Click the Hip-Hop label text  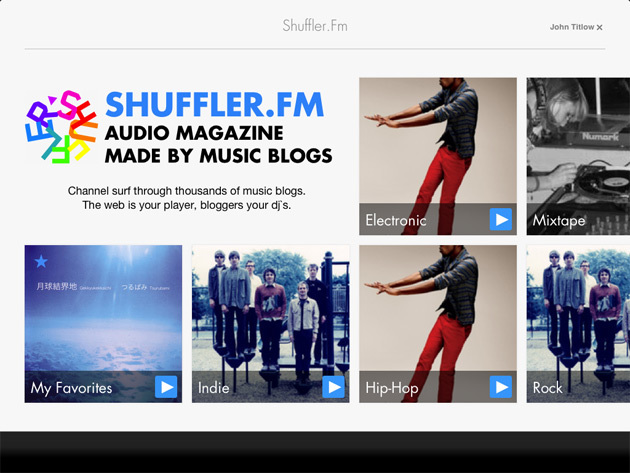pos(392,388)
